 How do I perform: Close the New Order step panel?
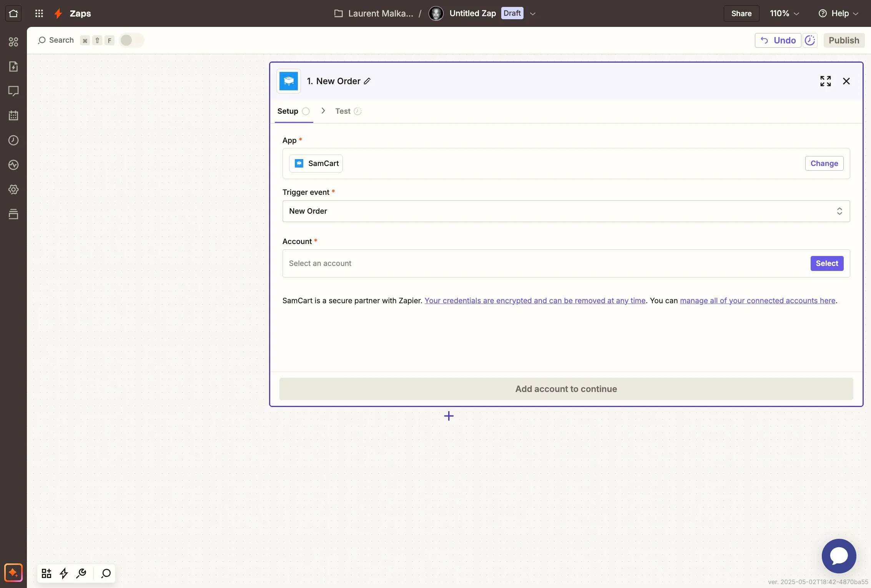tap(846, 81)
